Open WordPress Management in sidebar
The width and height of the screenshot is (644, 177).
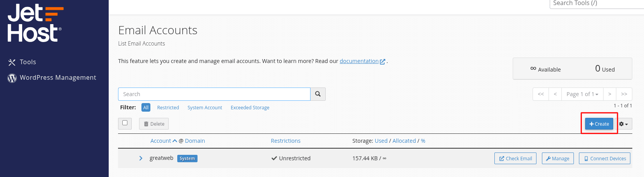58,78
